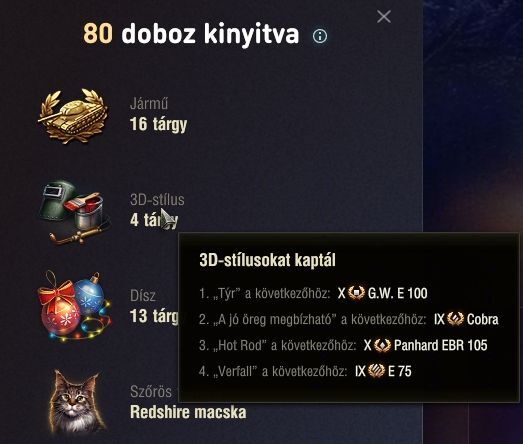Click the Redshire cat portrait
Screen dimensions: 523x444
[77, 400]
